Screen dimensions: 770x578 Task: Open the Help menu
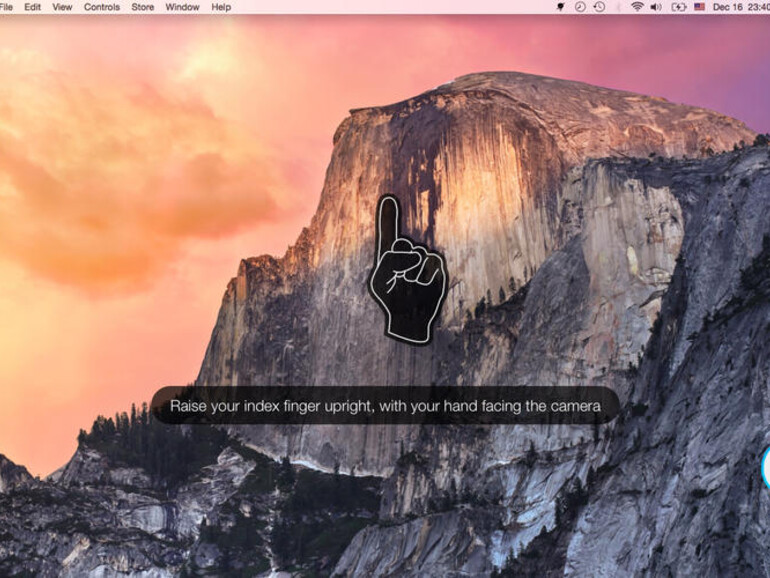pos(221,7)
